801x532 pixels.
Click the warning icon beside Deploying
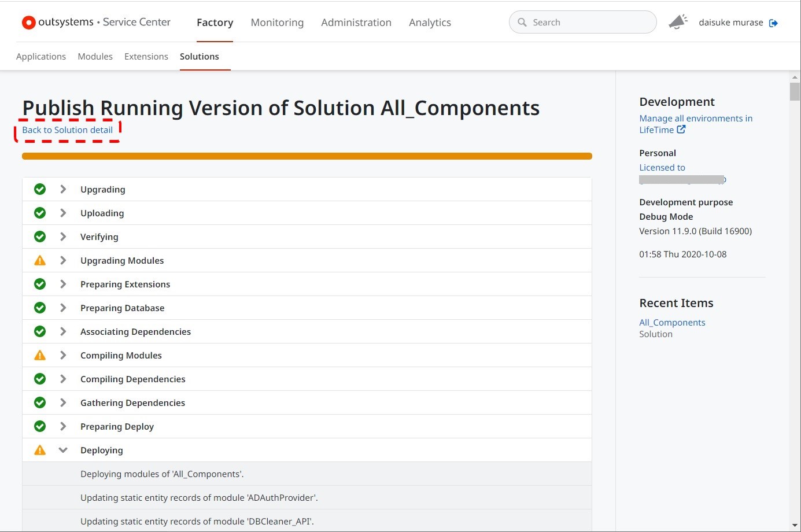point(40,450)
